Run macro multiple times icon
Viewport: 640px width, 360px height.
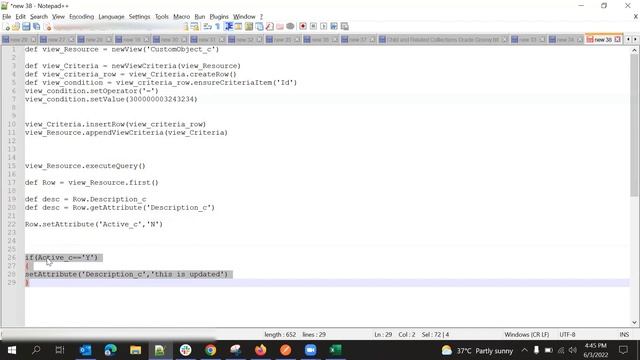[334, 27]
